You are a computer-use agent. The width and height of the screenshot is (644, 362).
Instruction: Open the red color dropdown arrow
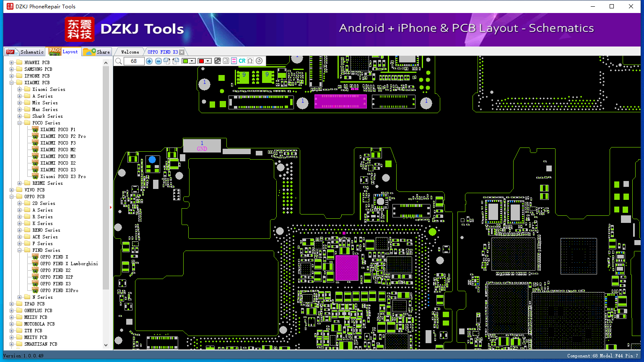pyautogui.click(x=208, y=61)
